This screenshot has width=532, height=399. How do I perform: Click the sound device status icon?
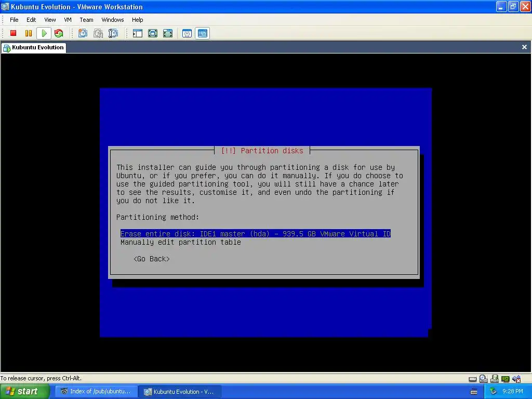click(x=516, y=379)
